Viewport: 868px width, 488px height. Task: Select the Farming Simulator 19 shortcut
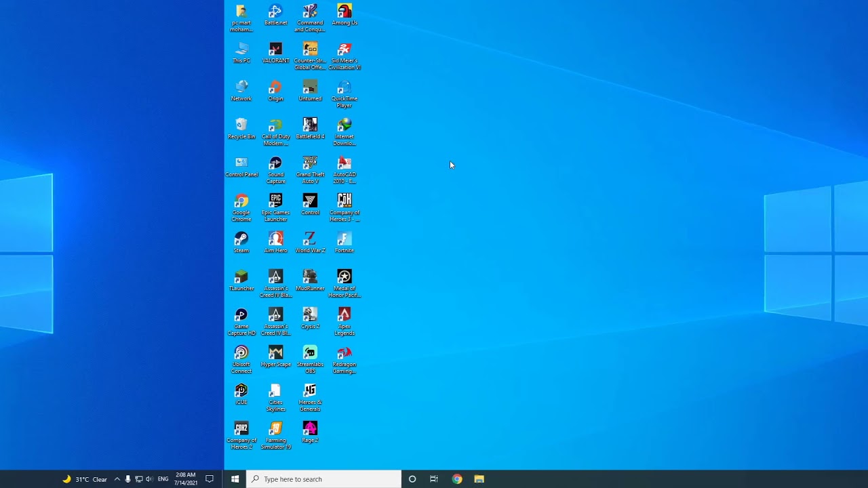click(x=275, y=436)
